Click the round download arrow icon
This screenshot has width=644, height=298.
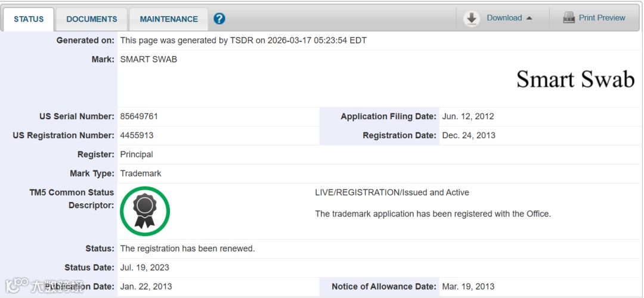[472, 18]
